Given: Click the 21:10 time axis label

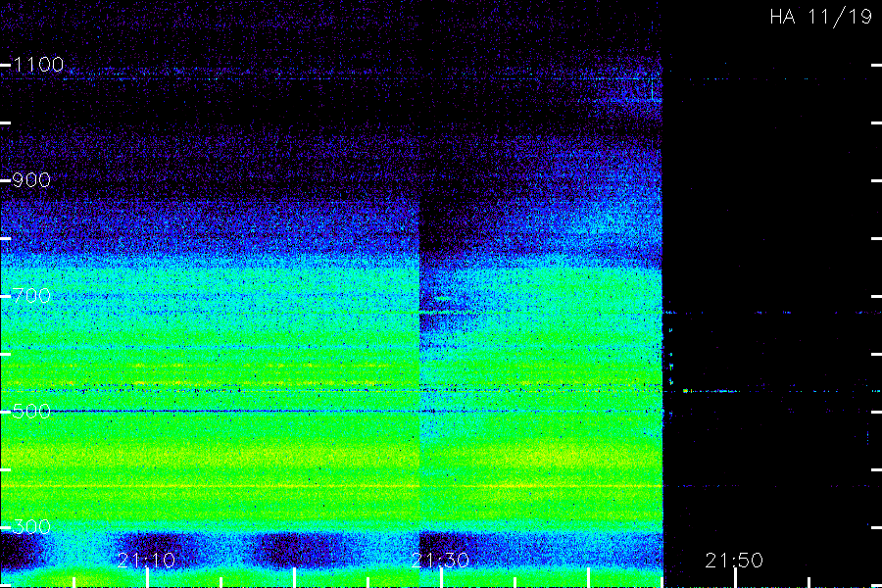Looking at the screenshot, I should click(146, 560).
